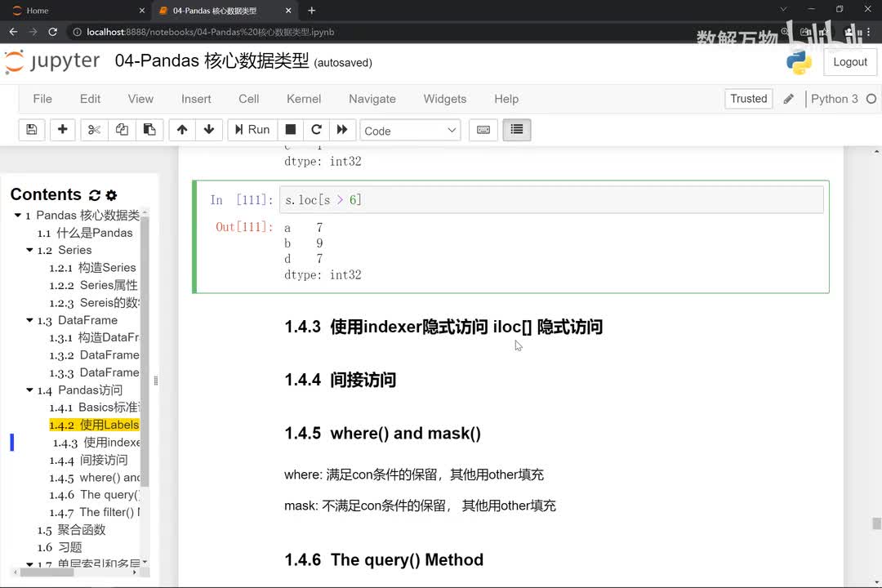882x588 pixels.
Task: Jump to 1.4.6 The query() entry
Action: [x=94, y=495]
